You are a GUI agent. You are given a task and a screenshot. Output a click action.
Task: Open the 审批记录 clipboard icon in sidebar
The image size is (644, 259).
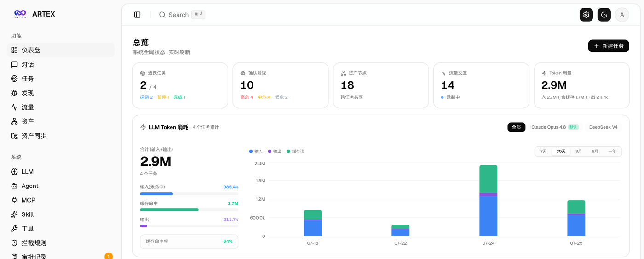tap(14, 257)
